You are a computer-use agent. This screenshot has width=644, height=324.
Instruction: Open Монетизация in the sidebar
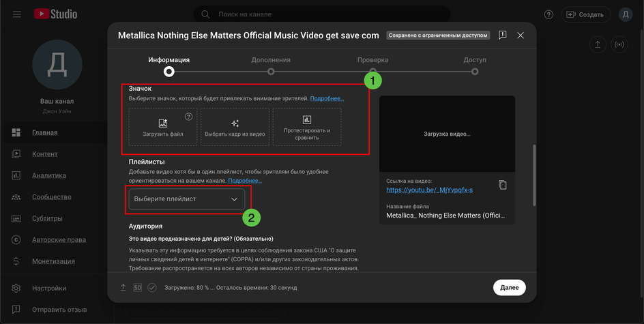[53, 261]
